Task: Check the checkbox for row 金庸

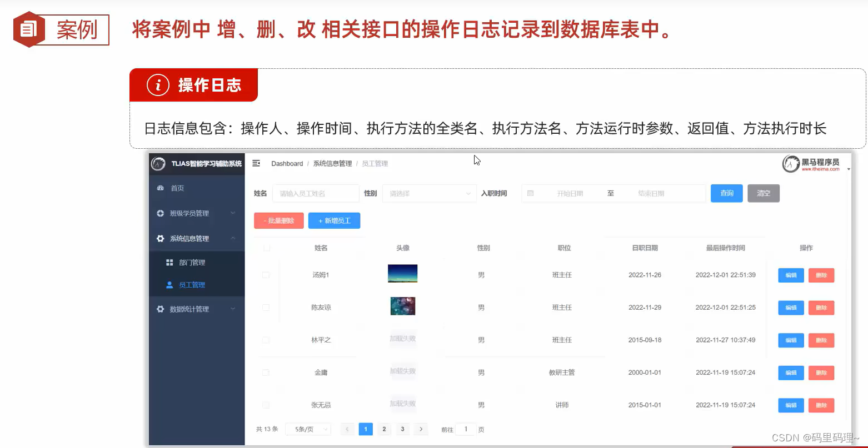Action: tap(266, 373)
